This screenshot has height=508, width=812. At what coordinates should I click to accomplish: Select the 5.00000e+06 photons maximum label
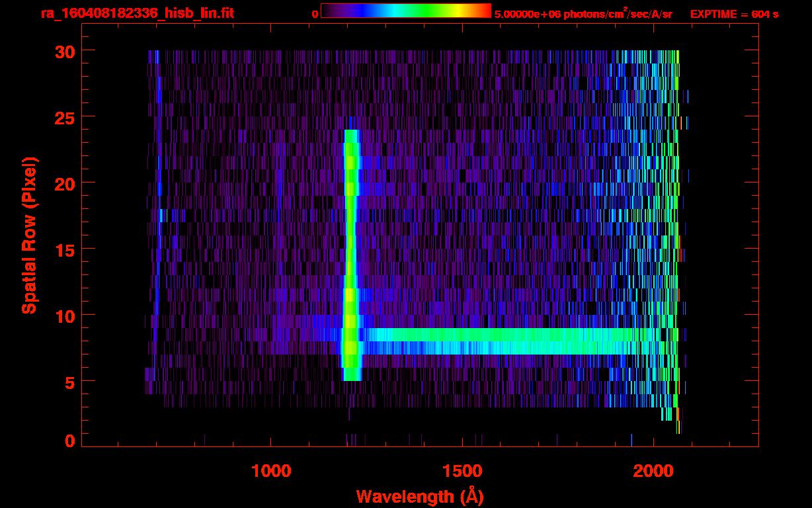coord(583,14)
